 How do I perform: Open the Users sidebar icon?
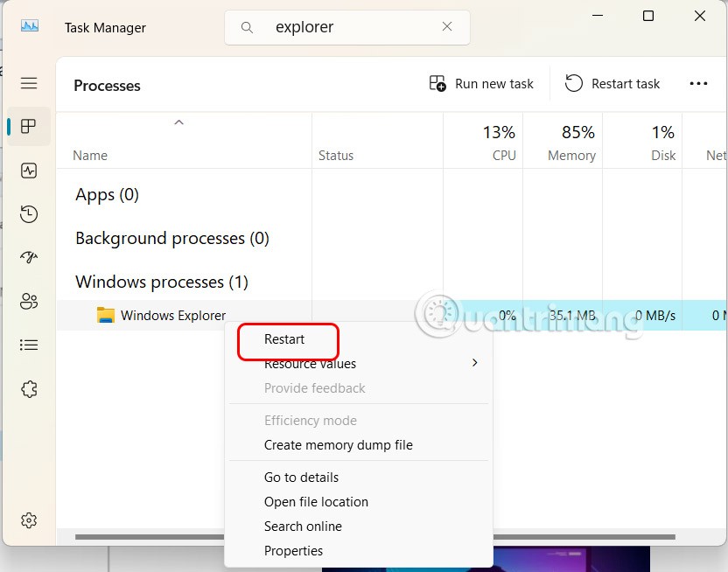click(29, 302)
